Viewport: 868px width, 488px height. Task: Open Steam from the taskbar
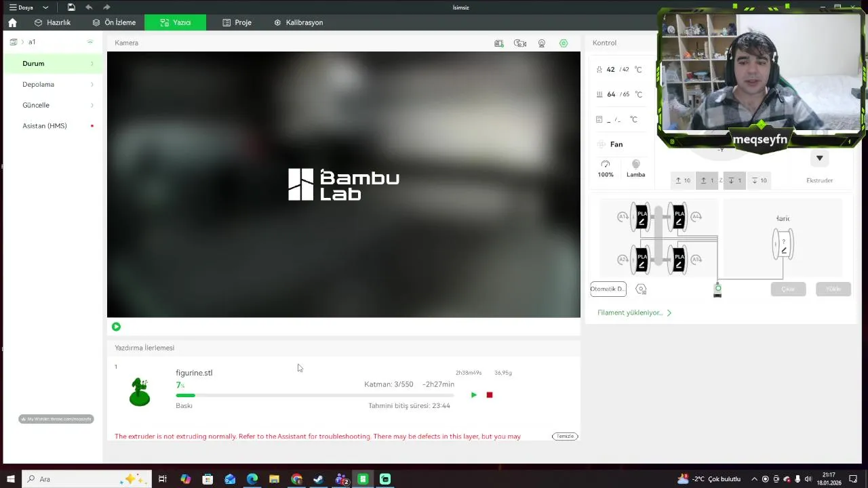coord(318,479)
